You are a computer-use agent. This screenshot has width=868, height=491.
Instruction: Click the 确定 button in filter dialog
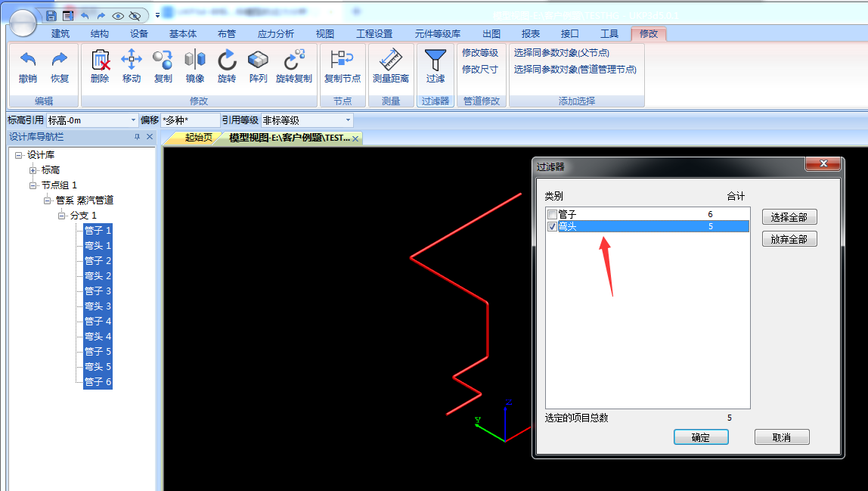tap(701, 437)
